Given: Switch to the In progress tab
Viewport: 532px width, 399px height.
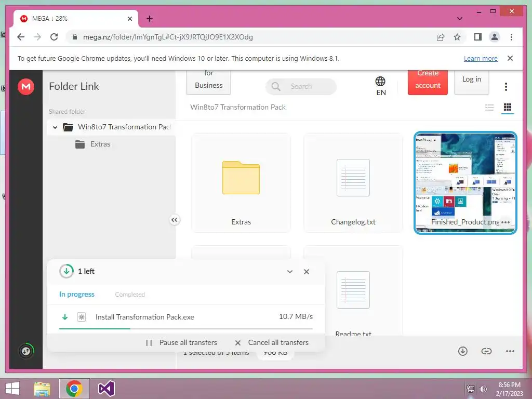Looking at the screenshot, I should [x=77, y=294].
